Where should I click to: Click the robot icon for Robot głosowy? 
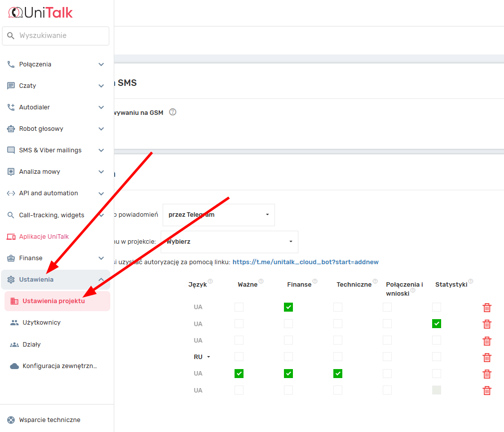(x=11, y=129)
